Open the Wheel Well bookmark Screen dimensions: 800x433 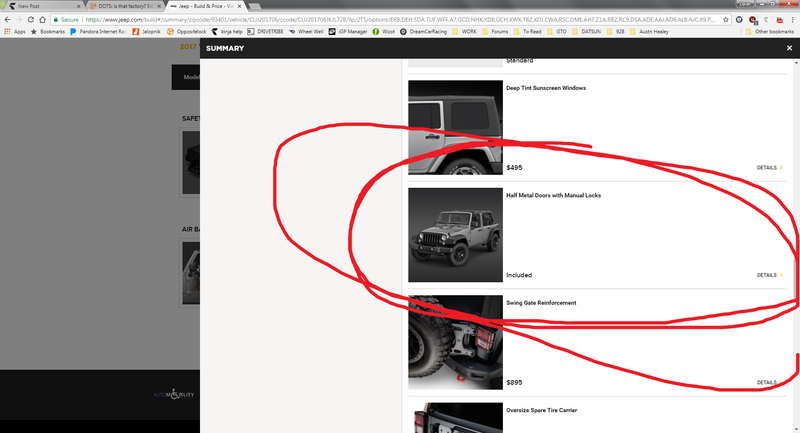pos(306,32)
